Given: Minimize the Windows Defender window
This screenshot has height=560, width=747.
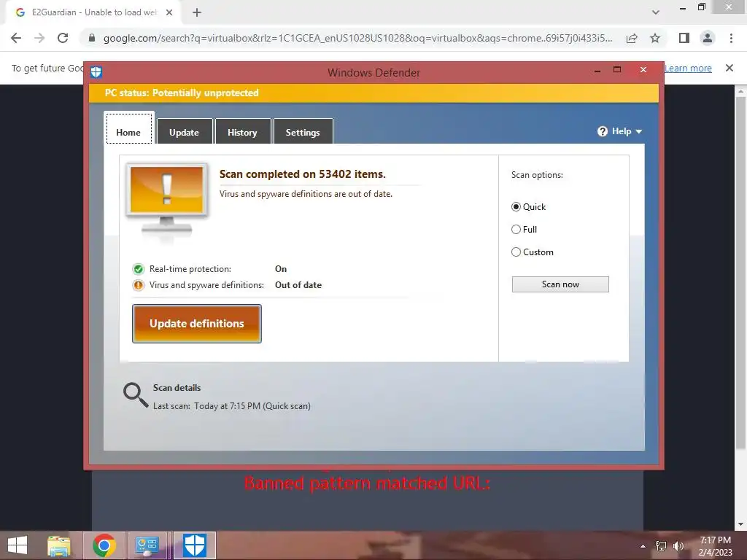Looking at the screenshot, I should pyautogui.click(x=597, y=71).
